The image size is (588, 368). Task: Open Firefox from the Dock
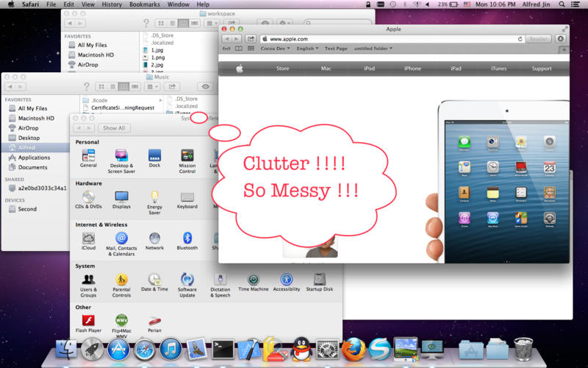[354, 349]
